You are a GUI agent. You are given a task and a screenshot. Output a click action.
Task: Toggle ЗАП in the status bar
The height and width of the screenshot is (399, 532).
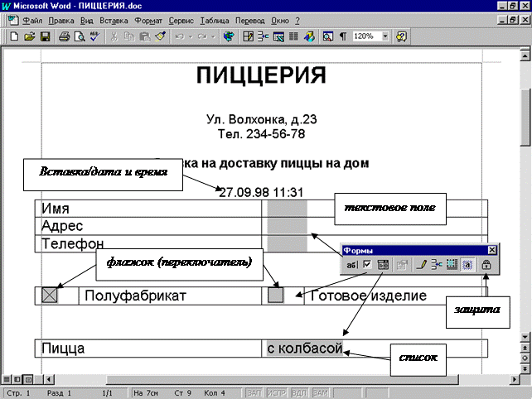(254, 393)
